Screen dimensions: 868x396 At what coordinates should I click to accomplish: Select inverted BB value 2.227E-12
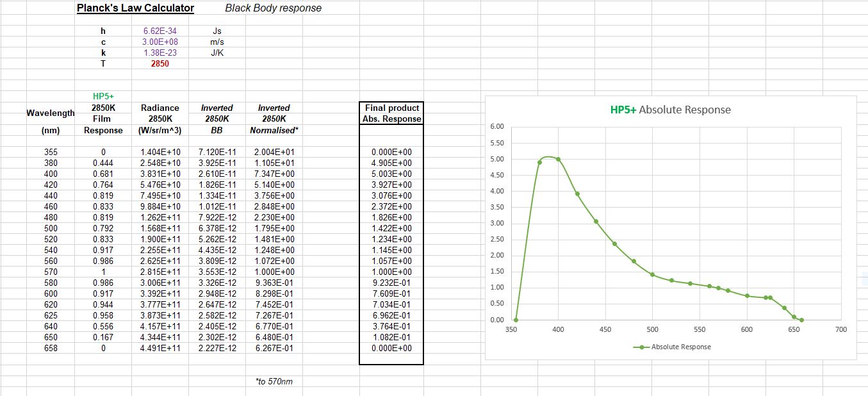coord(217,348)
